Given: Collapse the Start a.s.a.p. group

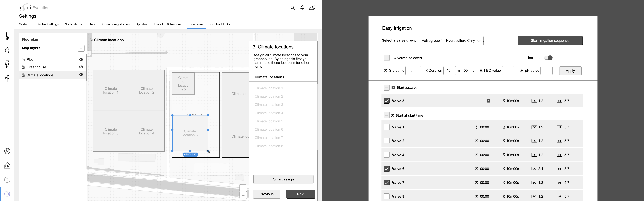Looking at the screenshot, I should click(x=387, y=88).
